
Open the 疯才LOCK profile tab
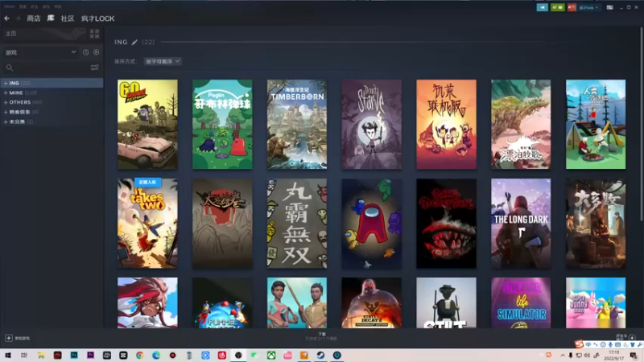coord(97,19)
